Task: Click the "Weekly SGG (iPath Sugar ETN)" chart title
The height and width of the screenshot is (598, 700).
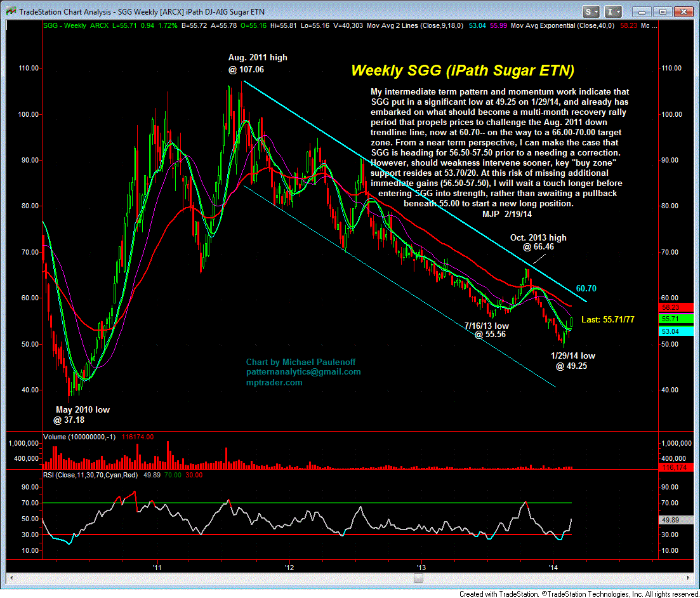Action: 463,70
